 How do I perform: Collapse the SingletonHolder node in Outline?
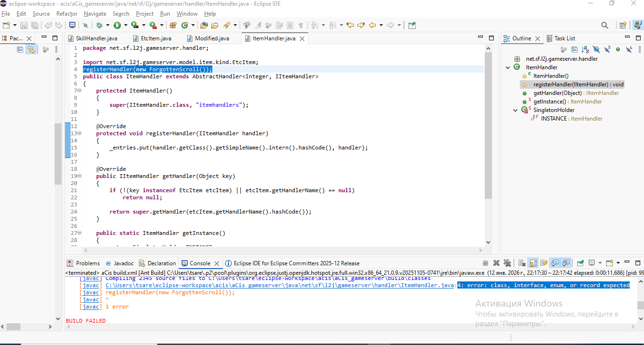(x=516, y=110)
